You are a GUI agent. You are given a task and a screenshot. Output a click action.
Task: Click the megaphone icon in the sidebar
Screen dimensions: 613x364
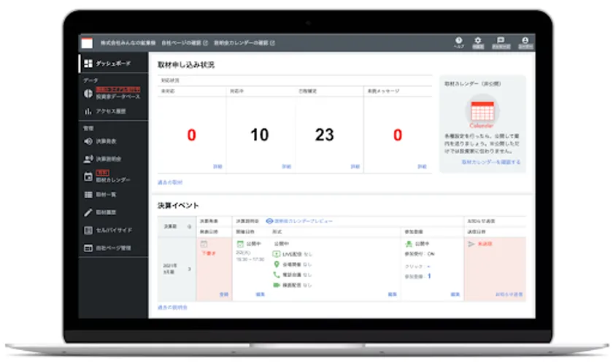pyautogui.click(x=88, y=141)
